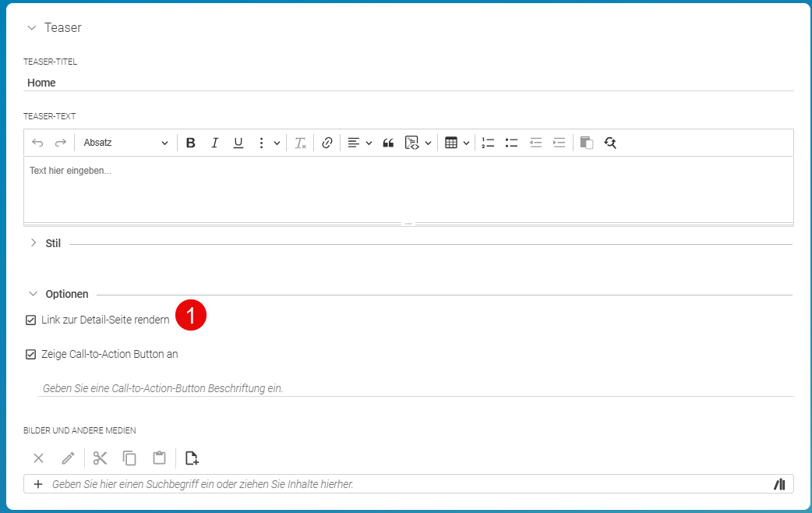Collapse the Optionen section
The height and width of the screenshot is (513, 812).
34,294
